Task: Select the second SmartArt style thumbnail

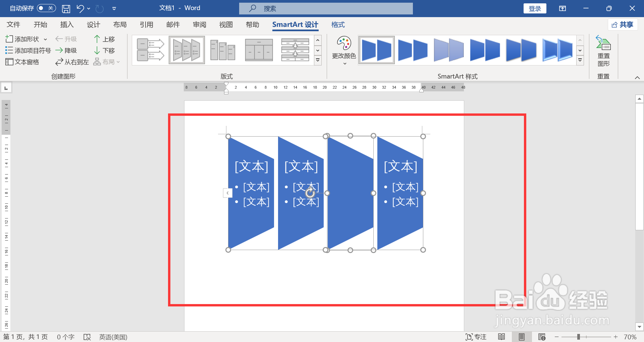Action: coord(413,50)
